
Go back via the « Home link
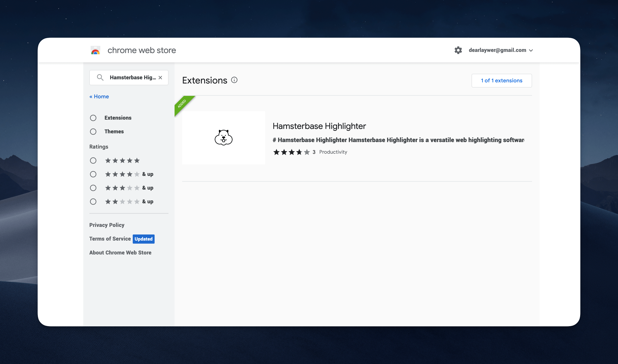tap(99, 97)
